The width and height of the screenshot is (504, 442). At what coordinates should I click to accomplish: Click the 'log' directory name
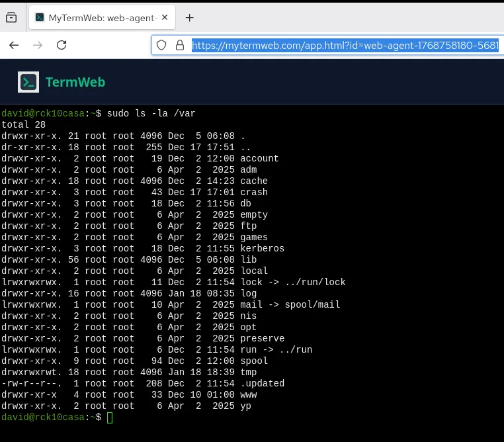pyautogui.click(x=249, y=294)
